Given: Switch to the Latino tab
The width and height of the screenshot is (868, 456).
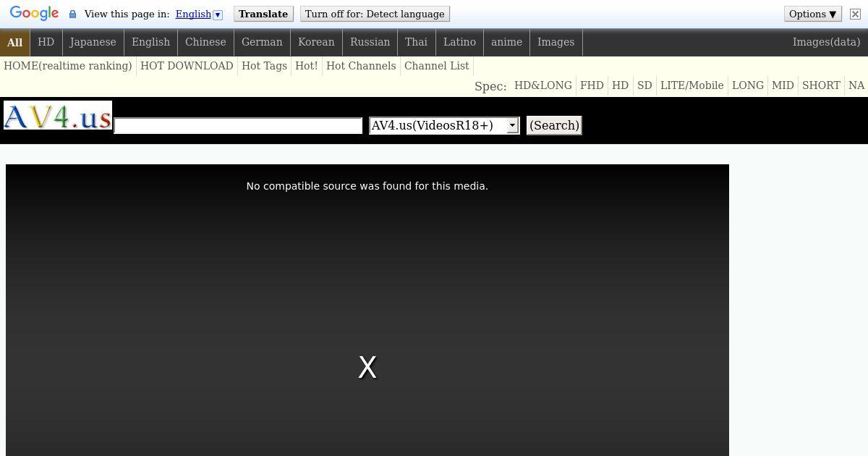Looking at the screenshot, I should click(459, 42).
